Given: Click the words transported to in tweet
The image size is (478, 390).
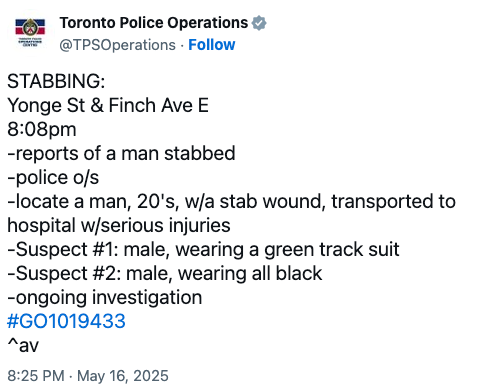Looking at the screenshot, I should 393,201.
